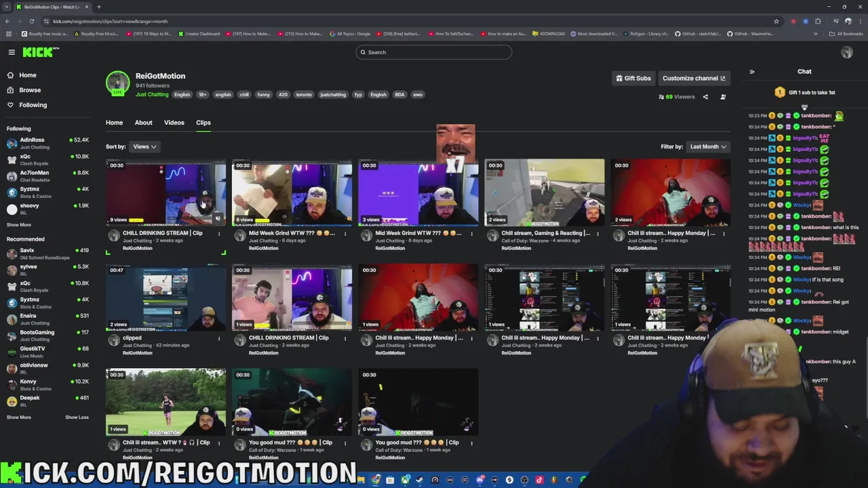Select the Clips tab
This screenshot has width=868, height=488.
[203, 123]
